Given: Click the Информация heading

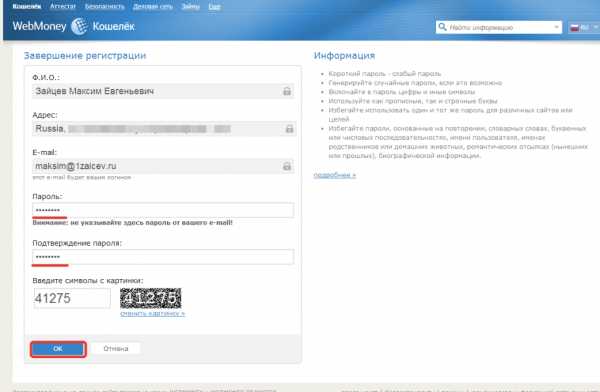Looking at the screenshot, I should pyautogui.click(x=344, y=56).
